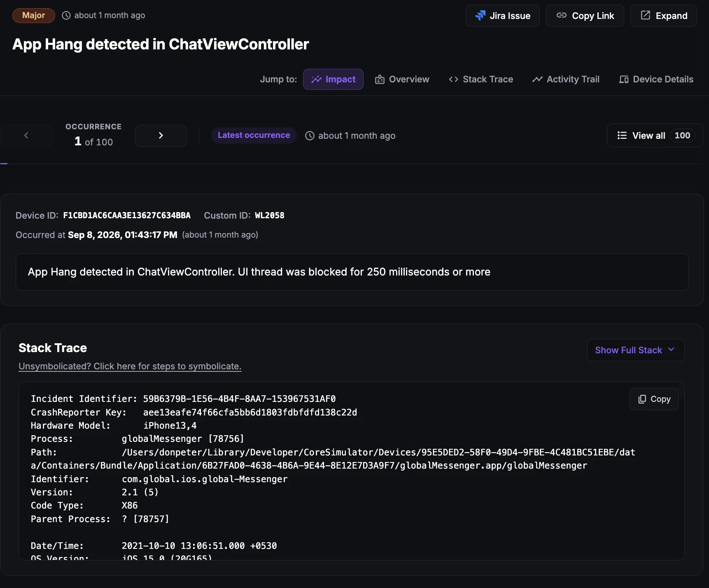The image size is (709, 588).
Task: Click the 1 of 100 occurrence counter
Action: 93,141
